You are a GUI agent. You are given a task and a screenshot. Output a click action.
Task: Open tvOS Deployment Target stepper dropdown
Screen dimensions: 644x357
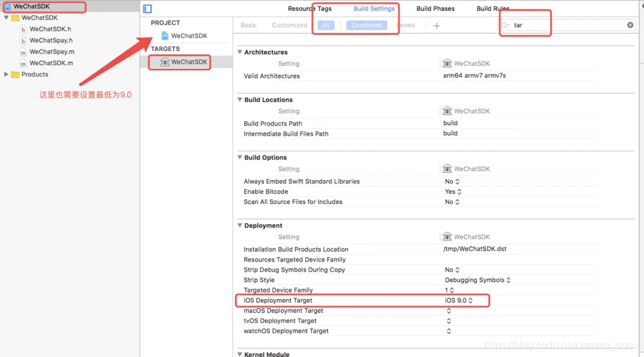pyautogui.click(x=448, y=321)
